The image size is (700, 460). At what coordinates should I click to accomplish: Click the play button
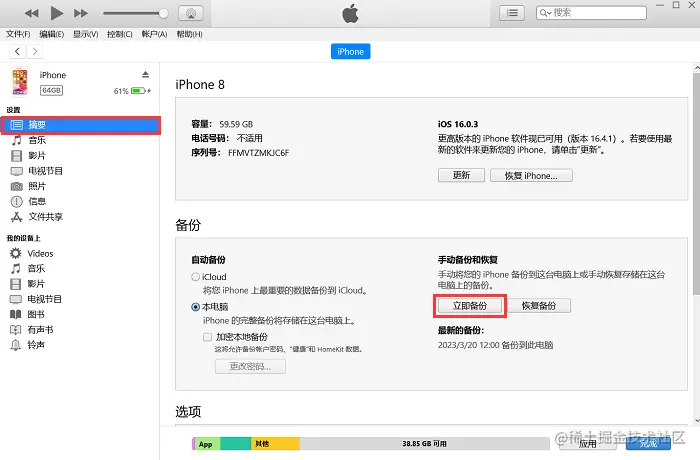tap(57, 13)
